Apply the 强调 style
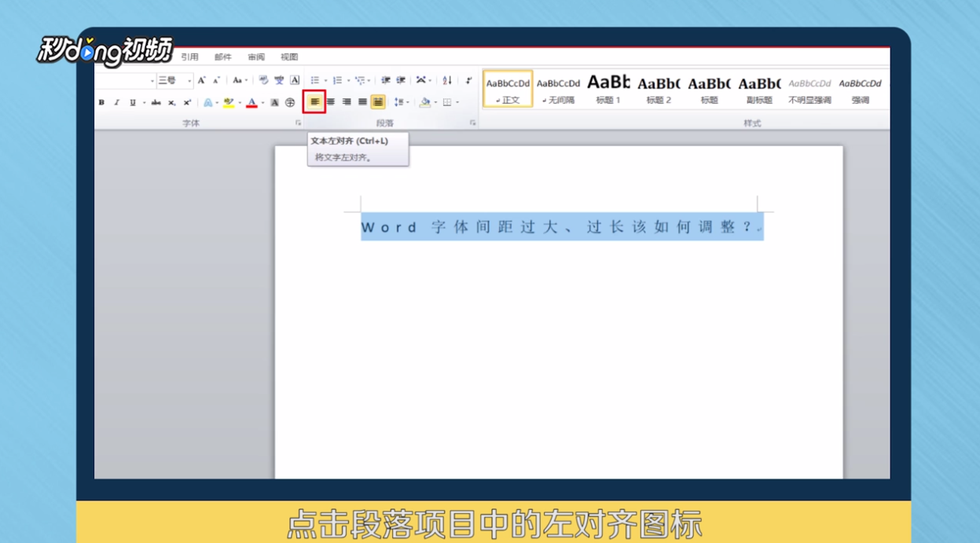 click(860, 89)
